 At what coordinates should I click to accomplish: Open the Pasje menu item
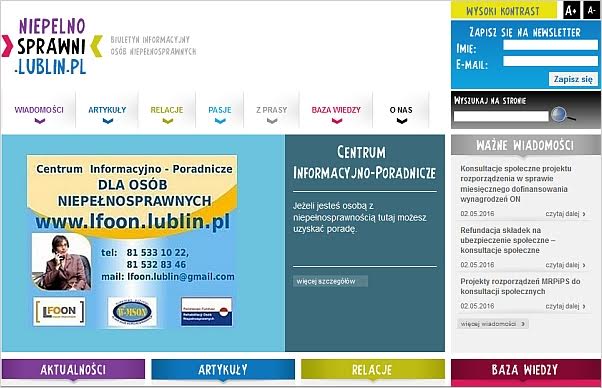point(220,110)
